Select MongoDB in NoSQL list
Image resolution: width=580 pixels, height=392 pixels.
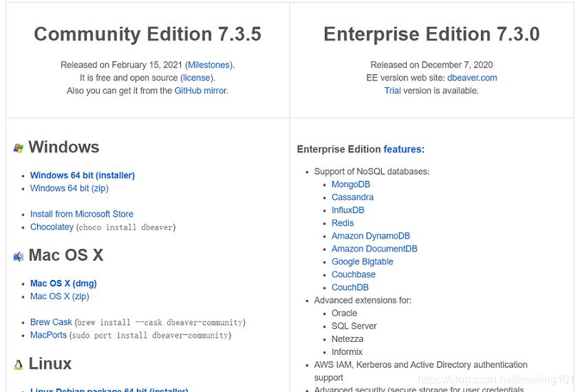(351, 184)
